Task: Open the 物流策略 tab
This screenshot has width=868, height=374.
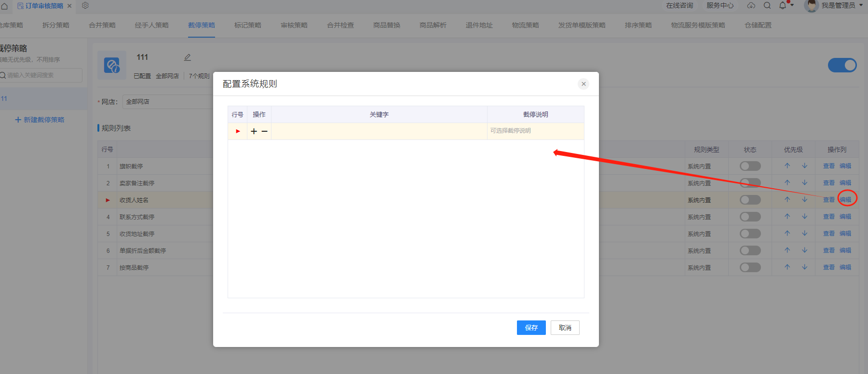Action: pos(526,25)
